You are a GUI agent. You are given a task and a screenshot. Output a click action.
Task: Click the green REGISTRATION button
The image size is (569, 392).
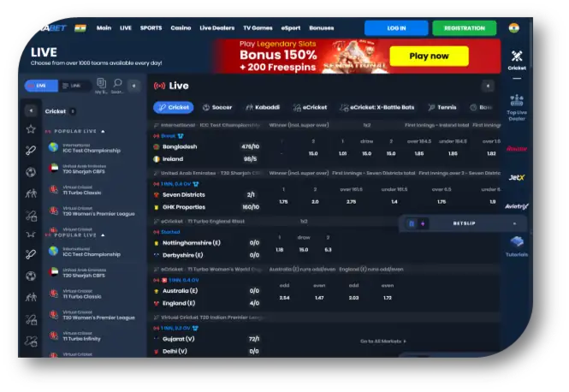(x=464, y=27)
